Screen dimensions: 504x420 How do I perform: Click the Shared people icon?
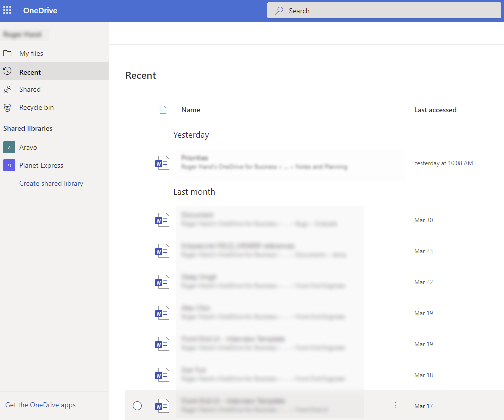[7, 89]
